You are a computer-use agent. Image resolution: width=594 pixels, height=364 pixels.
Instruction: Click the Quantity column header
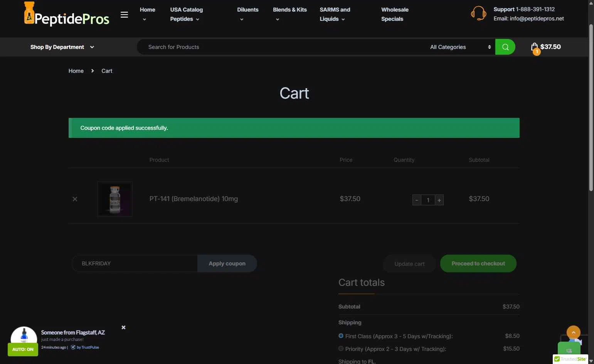pyautogui.click(x=404, y=160)
